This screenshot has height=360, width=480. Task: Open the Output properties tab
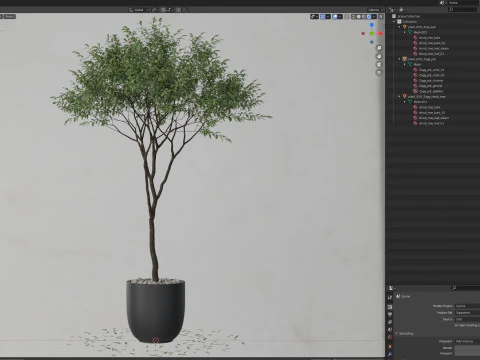coord(390,314)
